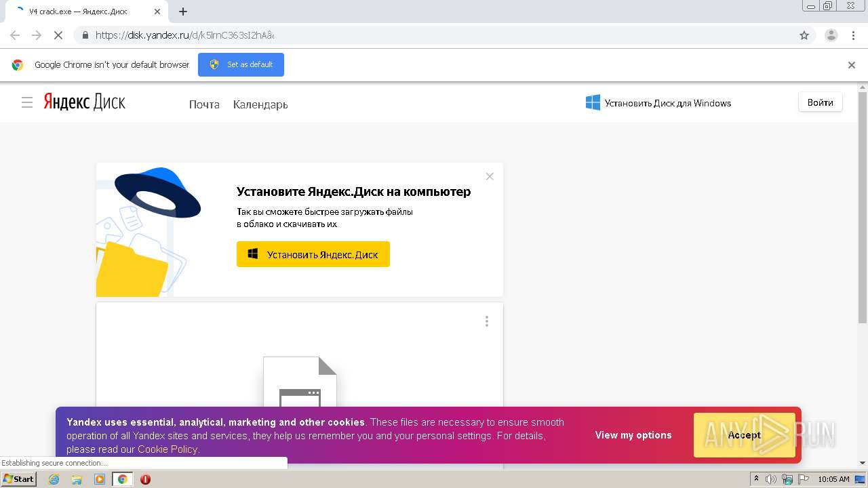Click the Action Center flag icon

[x=804, y=479]
